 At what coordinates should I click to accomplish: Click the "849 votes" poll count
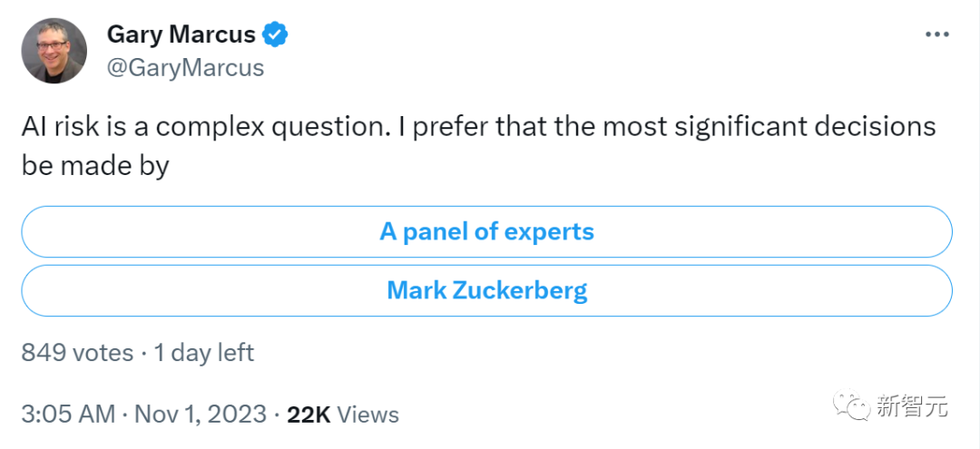tap(77, 352)
